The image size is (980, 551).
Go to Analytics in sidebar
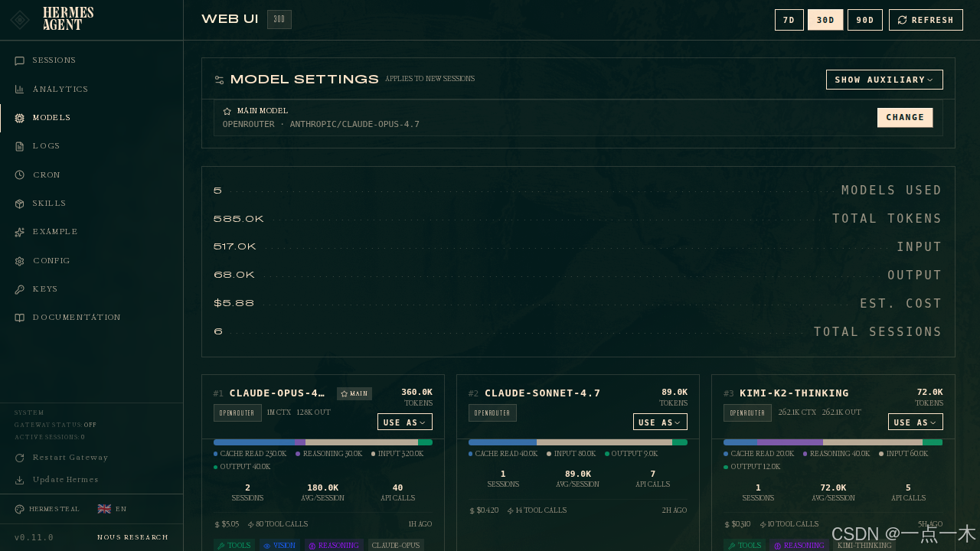(91, 90)
